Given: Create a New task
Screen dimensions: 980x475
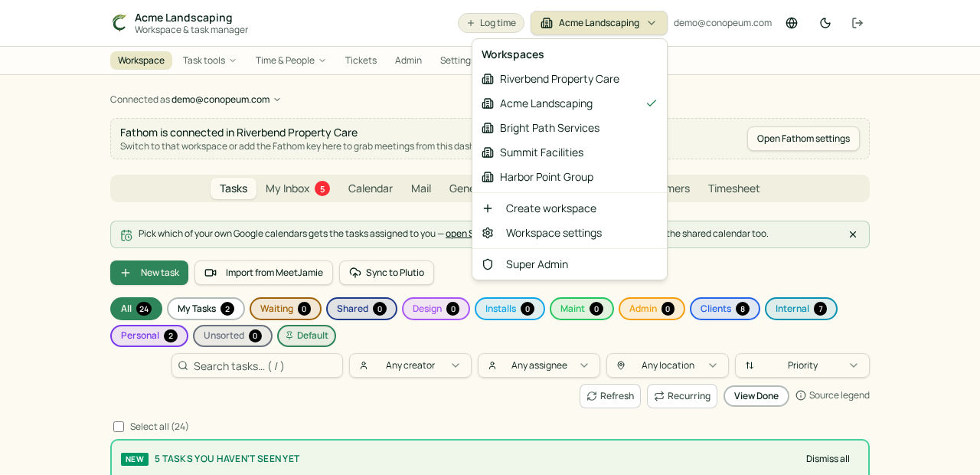Looking at the screenshot, I should (149, 273).
